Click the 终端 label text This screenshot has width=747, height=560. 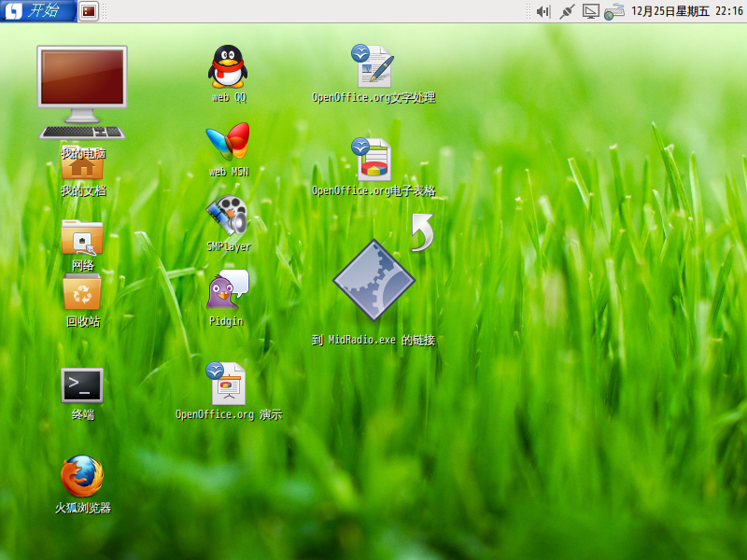(x=83, y=414)
